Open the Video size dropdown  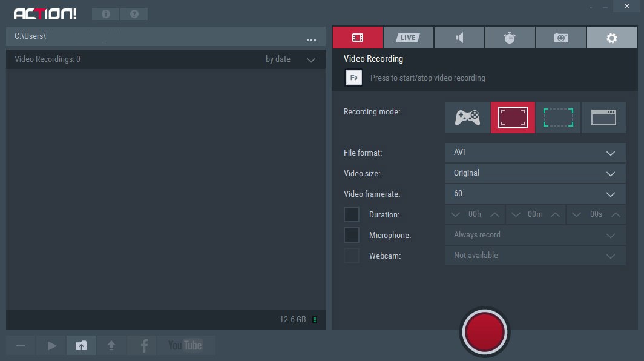point(536,173)
